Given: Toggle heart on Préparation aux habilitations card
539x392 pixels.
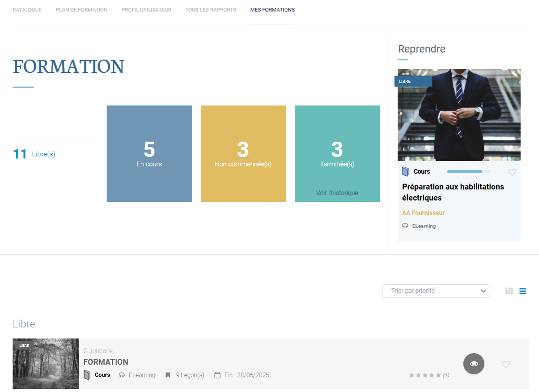Looking at the screenshot, I should 512,172.
